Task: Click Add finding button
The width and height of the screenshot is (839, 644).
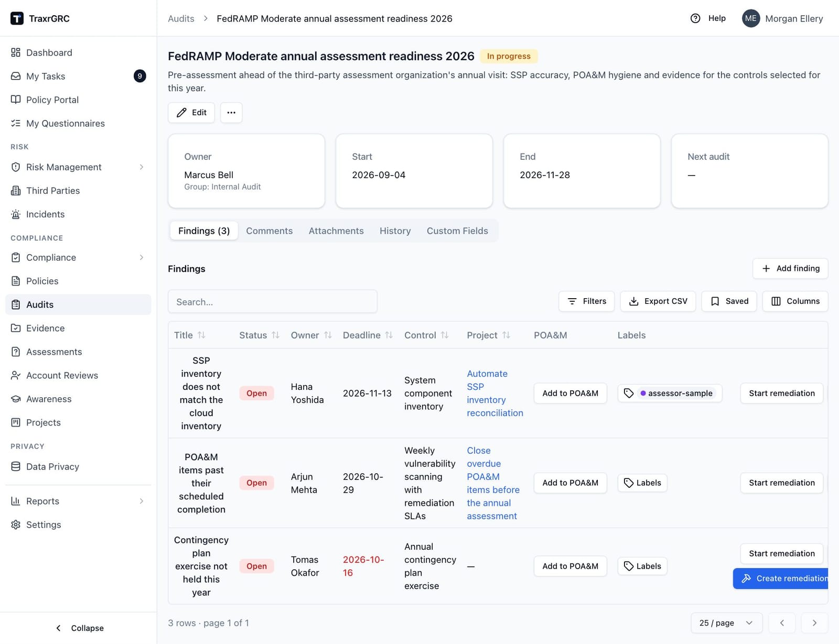Action: (790, 268)
